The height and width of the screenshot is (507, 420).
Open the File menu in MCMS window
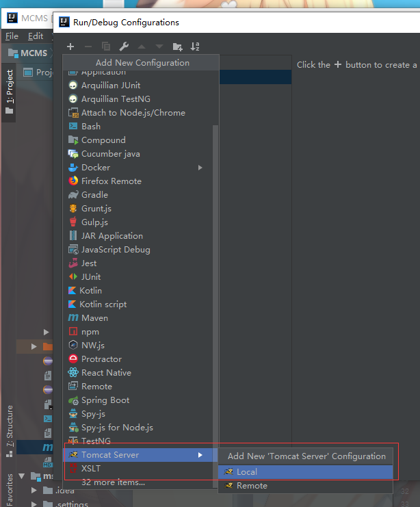click(x=12, y=36)
